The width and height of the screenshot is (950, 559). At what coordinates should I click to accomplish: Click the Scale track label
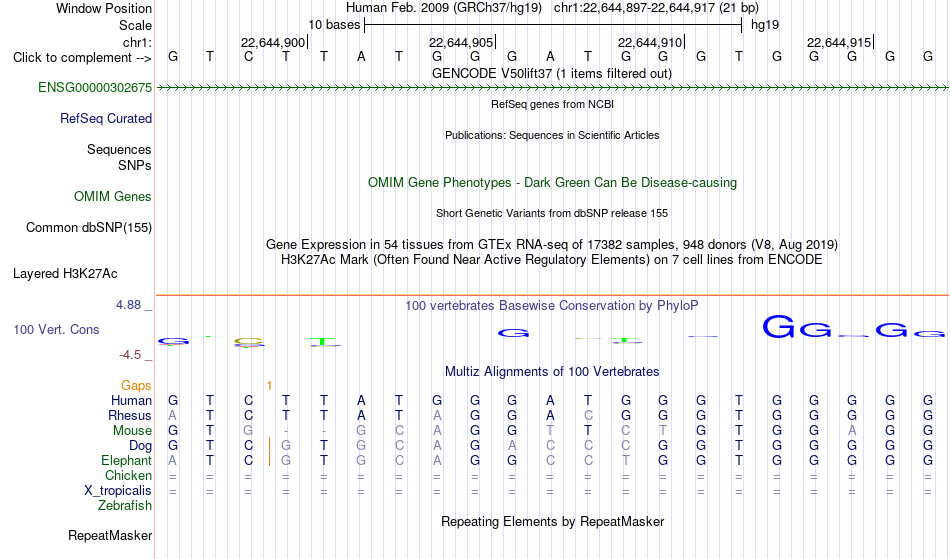[x=135, y=25]
